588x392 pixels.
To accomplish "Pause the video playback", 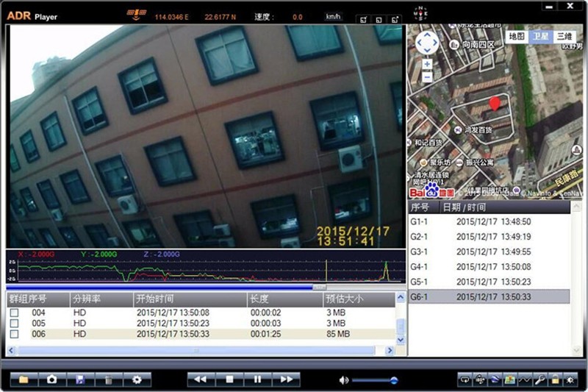I will click(x=258, y=379).
